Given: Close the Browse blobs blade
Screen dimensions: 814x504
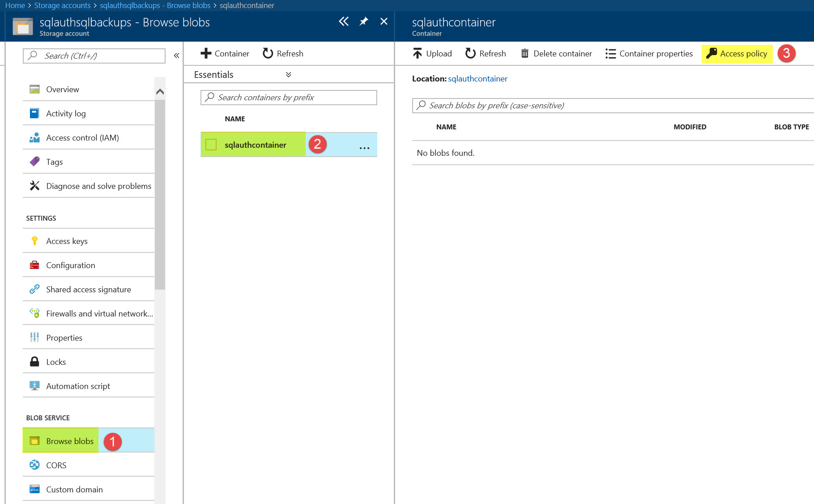Looking at the screenshot, I should pos(384,21).
